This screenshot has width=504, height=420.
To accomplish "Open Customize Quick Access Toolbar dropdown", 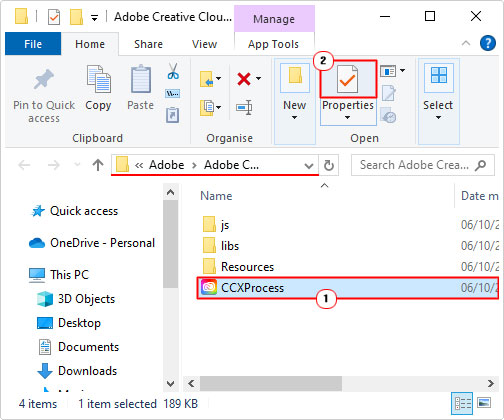I will [x=95, y=18].
